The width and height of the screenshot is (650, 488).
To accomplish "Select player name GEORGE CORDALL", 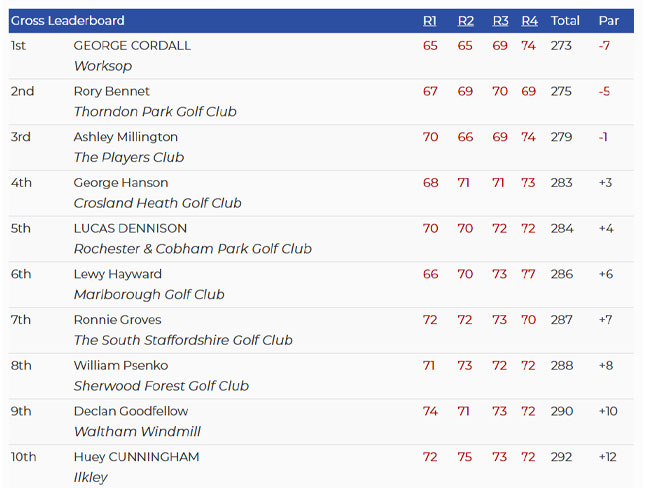I will click(x=132, y=46).
